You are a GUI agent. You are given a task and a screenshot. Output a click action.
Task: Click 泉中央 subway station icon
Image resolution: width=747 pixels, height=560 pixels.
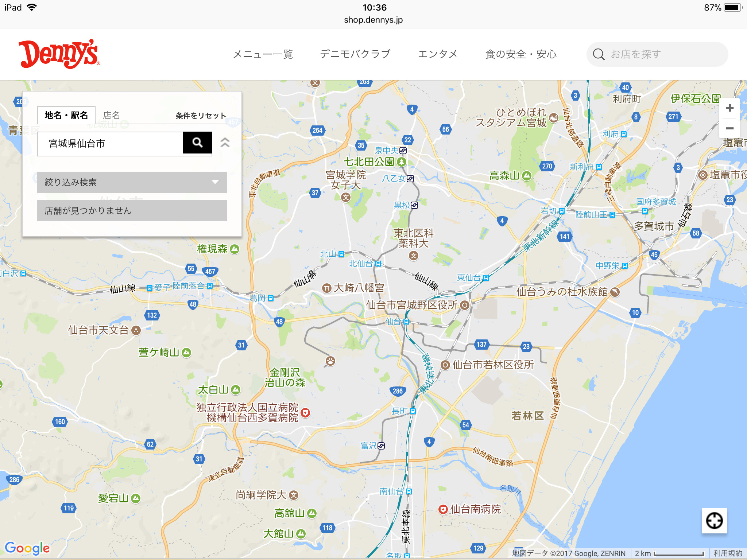(x=403, y=151)
